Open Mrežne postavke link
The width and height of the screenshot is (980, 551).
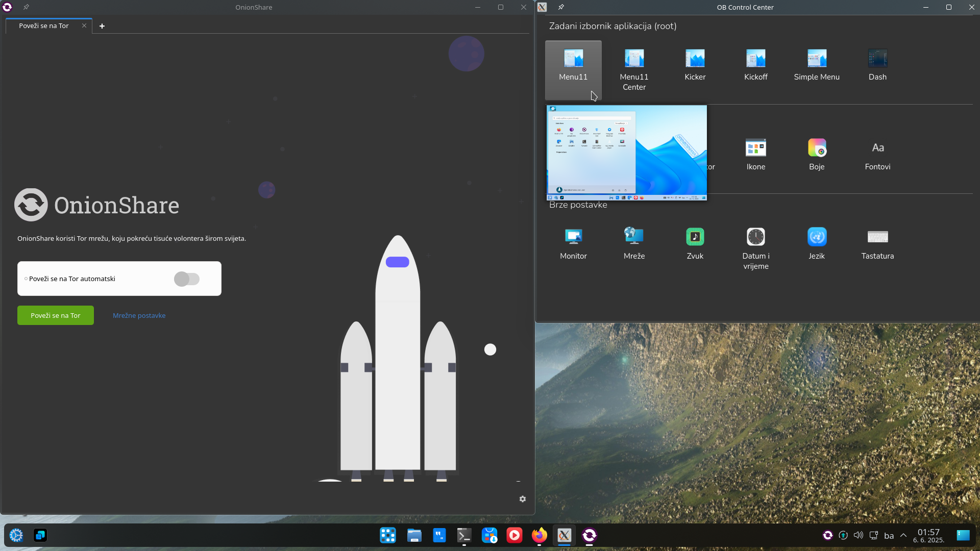(x=139, y=315)
